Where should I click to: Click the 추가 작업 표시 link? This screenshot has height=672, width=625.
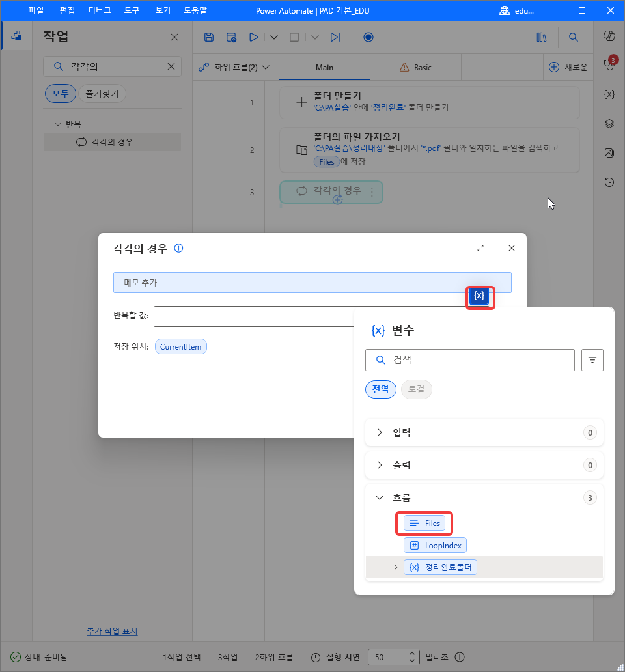(112, 631)
